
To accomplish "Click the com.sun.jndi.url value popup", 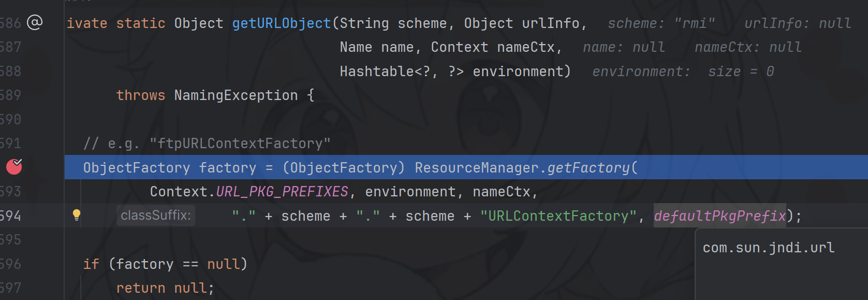I will 768,248.
